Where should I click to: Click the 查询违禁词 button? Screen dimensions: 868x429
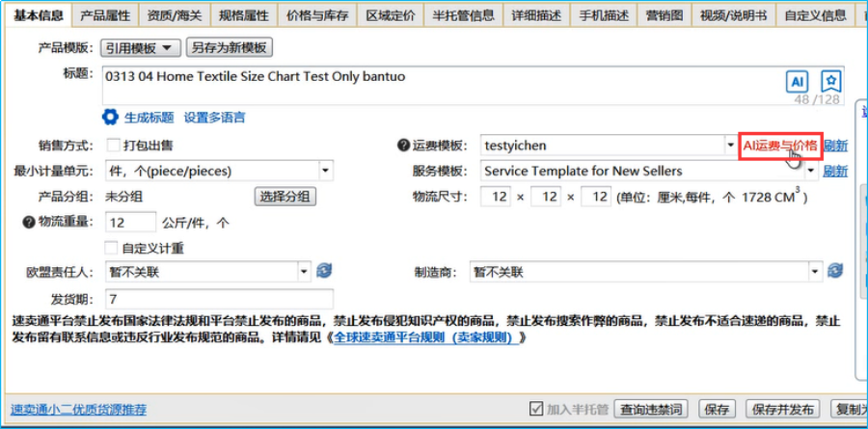(x=652, y=410)
